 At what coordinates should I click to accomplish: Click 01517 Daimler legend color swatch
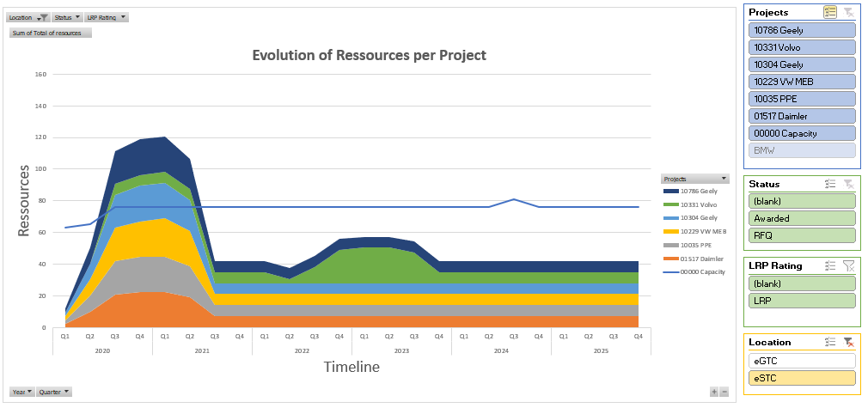pos(671,259)
